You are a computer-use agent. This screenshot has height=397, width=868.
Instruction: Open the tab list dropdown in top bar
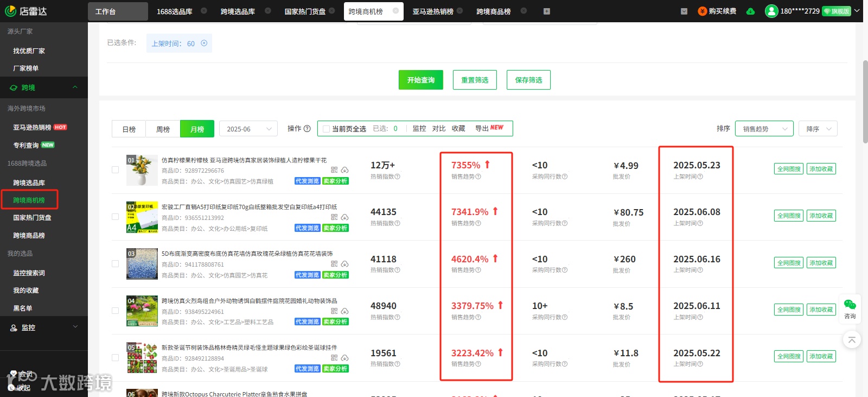coord(684,11)
